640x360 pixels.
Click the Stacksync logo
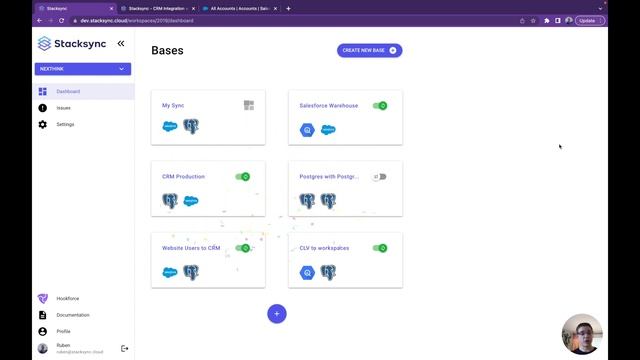pyautogui.click(x=71, y=44)
